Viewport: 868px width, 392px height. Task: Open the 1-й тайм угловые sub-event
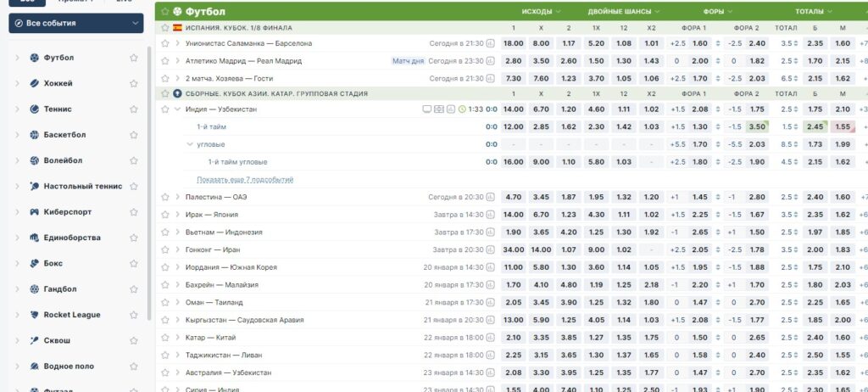237,162
